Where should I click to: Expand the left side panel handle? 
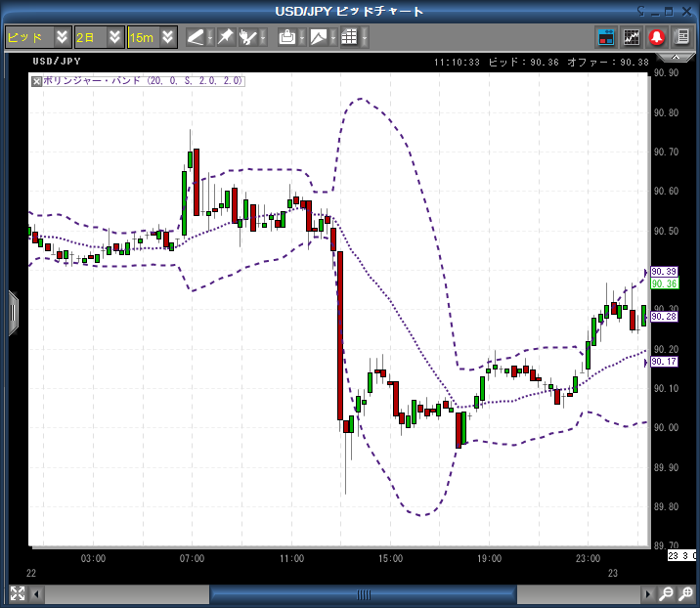pyautogui.click(x=13, y=312)
